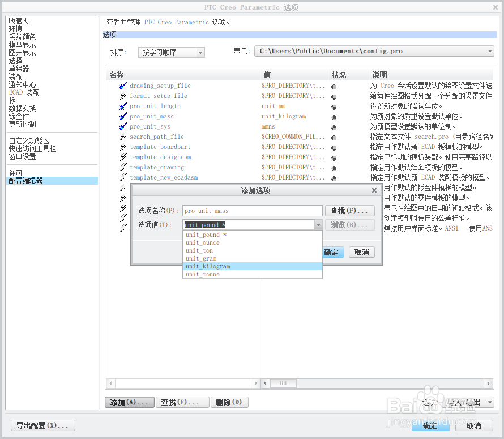The width and height of the screenshot is (504, 439).
Task: Click the horizontal scrollbar thumb under the value columns
Action: pyautogui.click(x=283, y=383)
